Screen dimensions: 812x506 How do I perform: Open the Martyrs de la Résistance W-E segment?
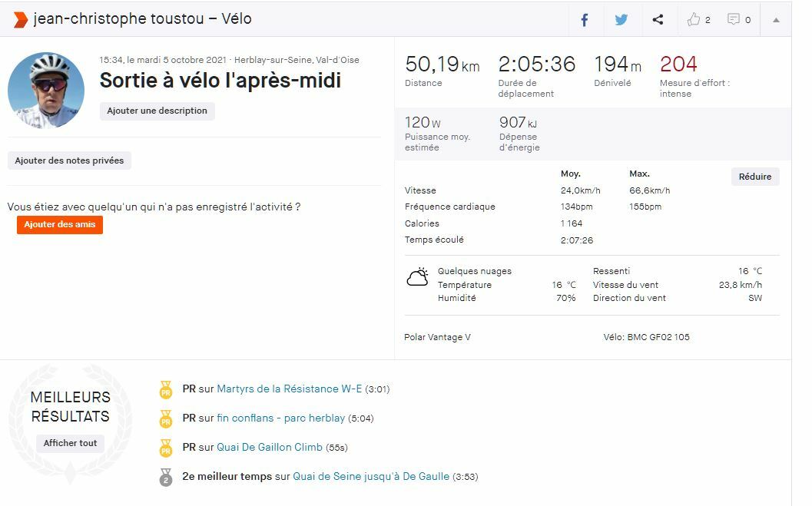click(x=289, y=389)
